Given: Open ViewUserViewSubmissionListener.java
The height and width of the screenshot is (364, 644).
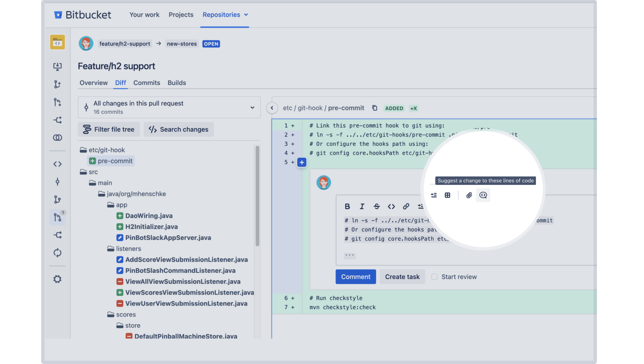Looking at the screenshot, I should tap(182, 303).
